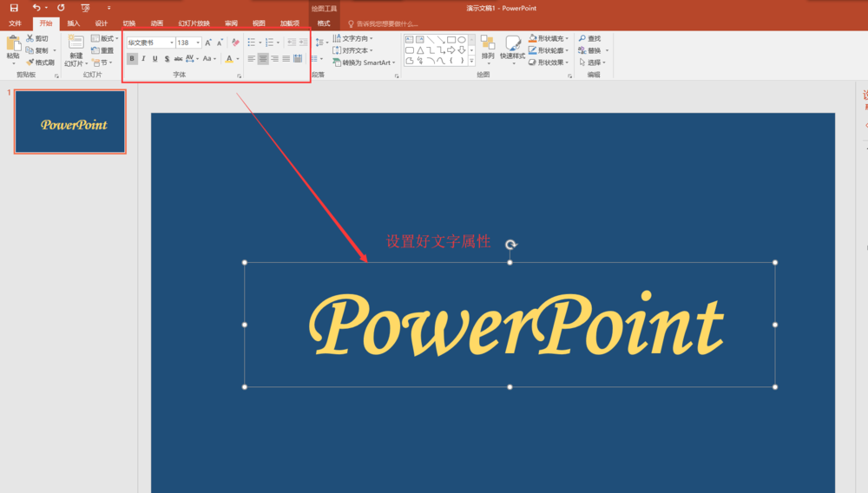Toggle center text alignment
The image size is (868, 493).
263,59
